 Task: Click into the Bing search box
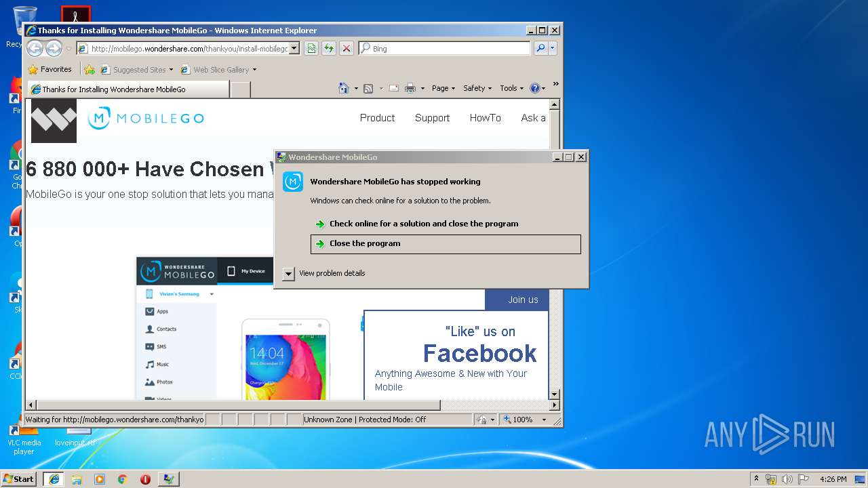point(449,48)
